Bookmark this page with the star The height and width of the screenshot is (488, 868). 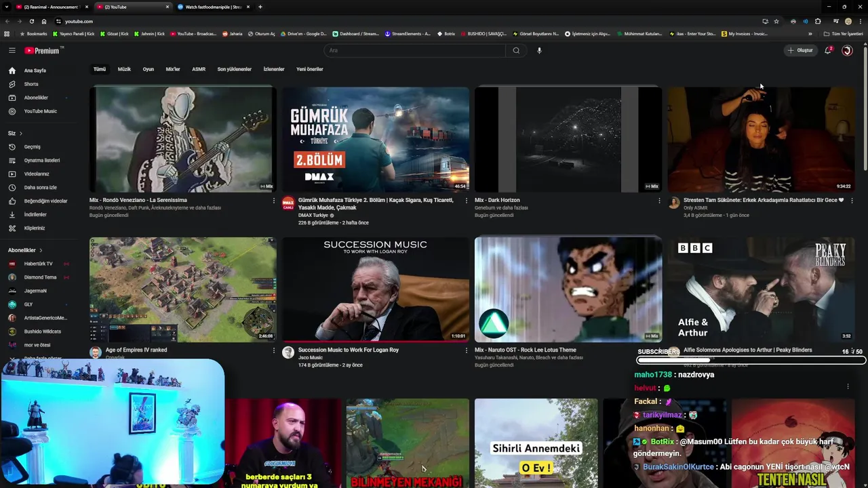point(776,21)
